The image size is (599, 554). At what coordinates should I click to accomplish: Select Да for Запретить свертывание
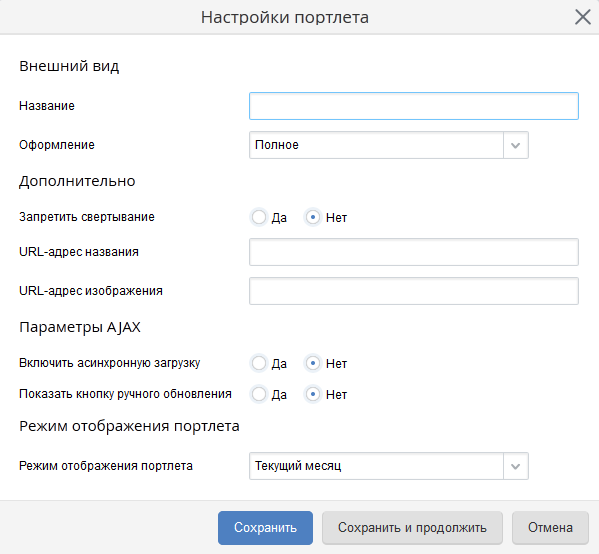259,217
